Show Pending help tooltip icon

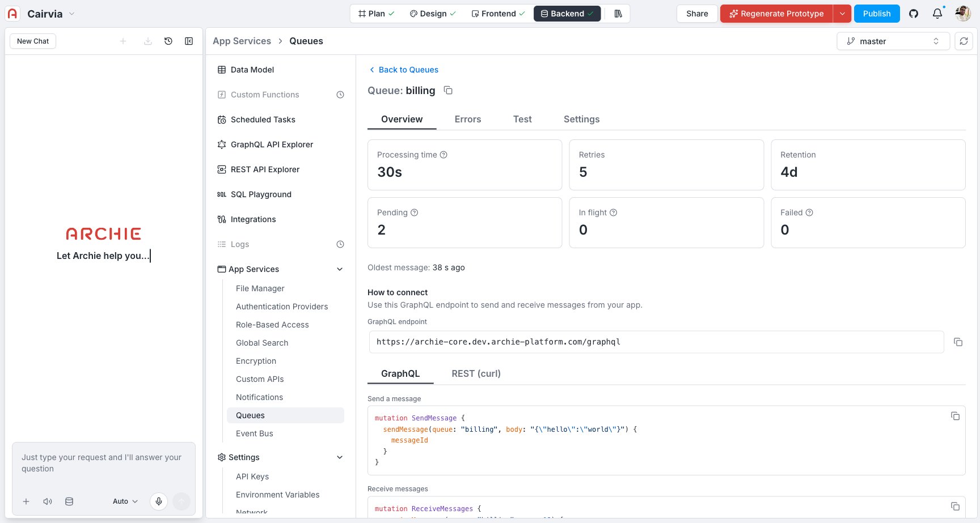pos(414,212)
